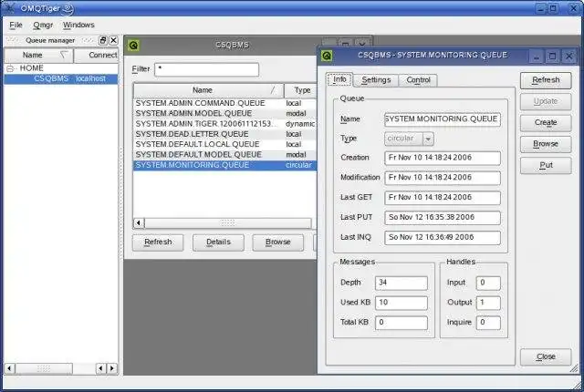Click the Close button of detail window
Screen dimensions: 584x392
[546, 357]
